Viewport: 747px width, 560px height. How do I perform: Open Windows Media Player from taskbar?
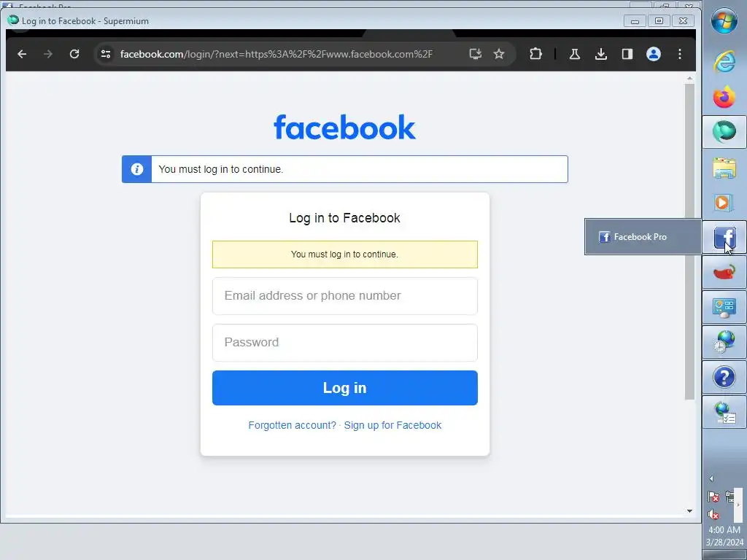point(724,203)
